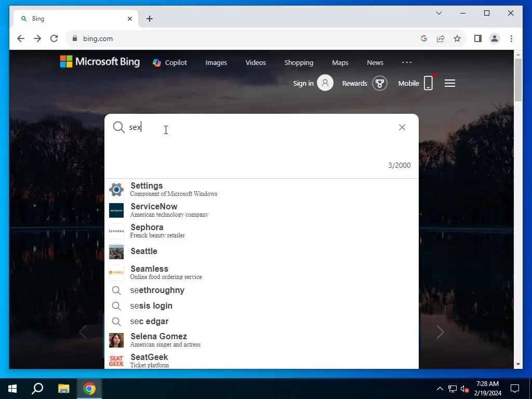Click the muted volume tray icon

465,389
